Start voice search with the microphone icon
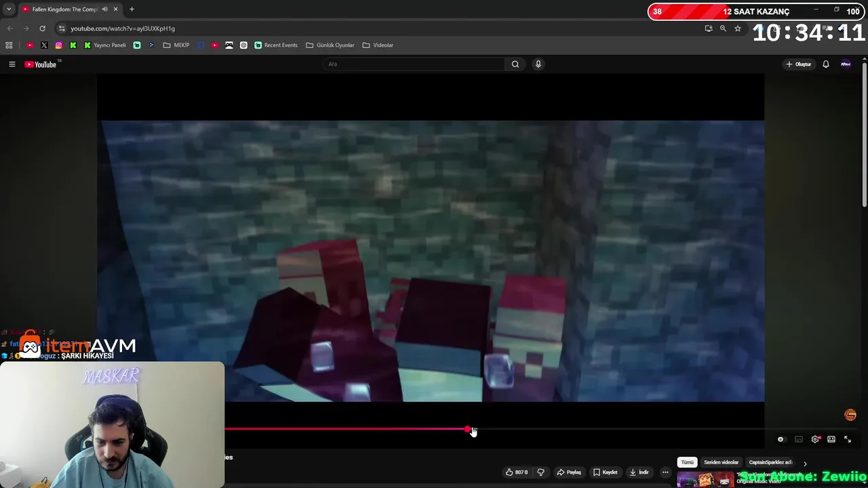The height and width of the screenshot is (488, 868). coord(538,64)
